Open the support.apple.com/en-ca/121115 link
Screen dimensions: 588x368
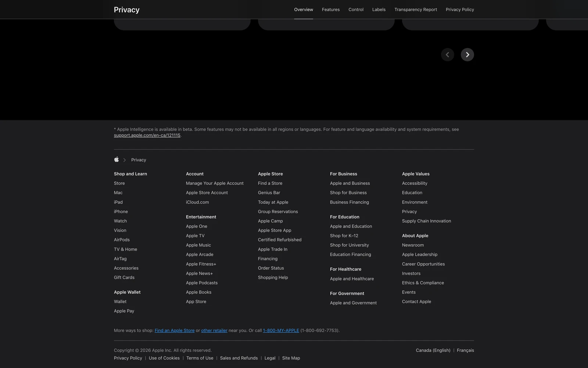click(x=147, y=135)
